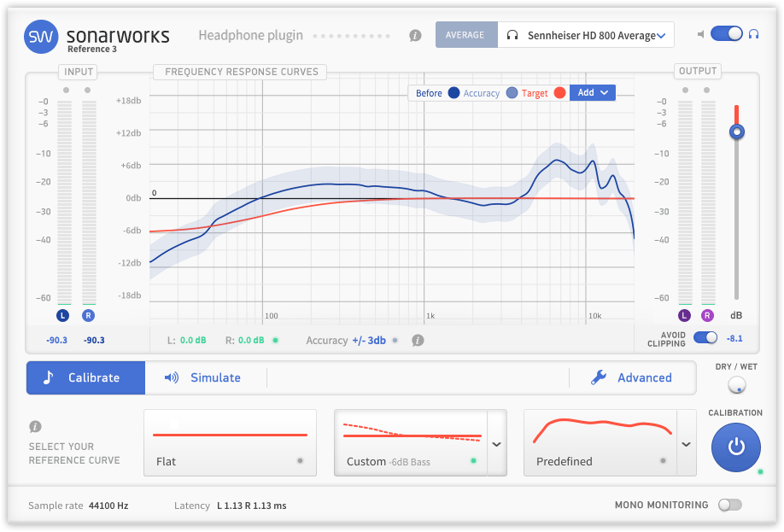Image resolution: width=784 pixels, height=532 pixels.
Task: Switch to the Simulate tab
Action: (206, 378)
